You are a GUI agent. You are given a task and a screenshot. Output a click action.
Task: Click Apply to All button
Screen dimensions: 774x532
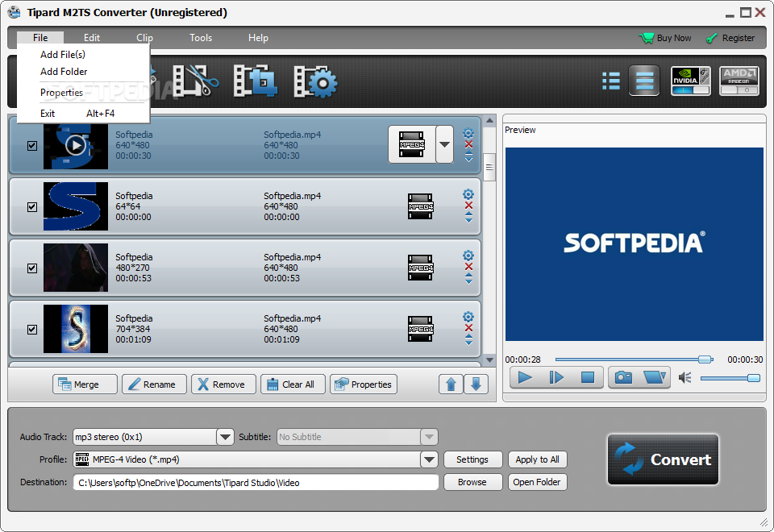538,459
